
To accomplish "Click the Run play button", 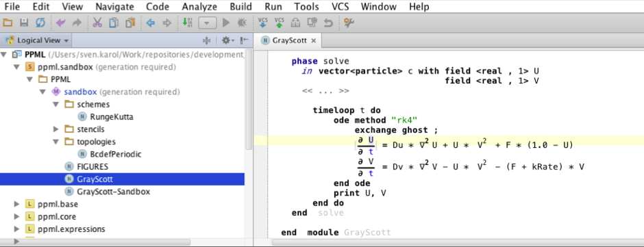I will click(x=226, y=23).
